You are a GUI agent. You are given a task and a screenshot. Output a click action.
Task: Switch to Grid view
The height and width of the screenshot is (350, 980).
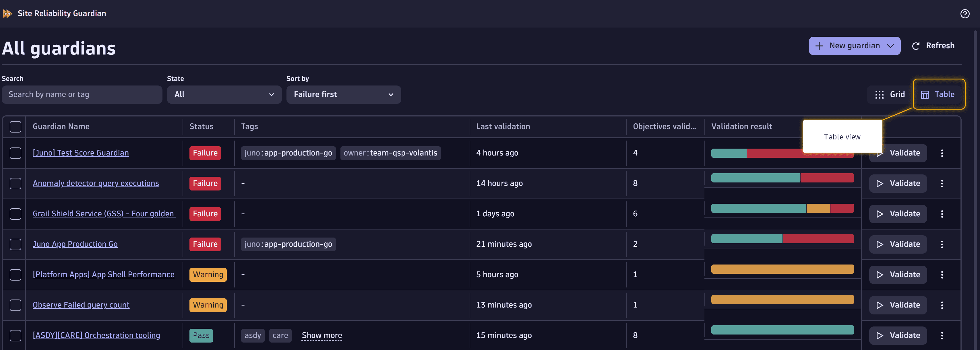coord(890,95)
